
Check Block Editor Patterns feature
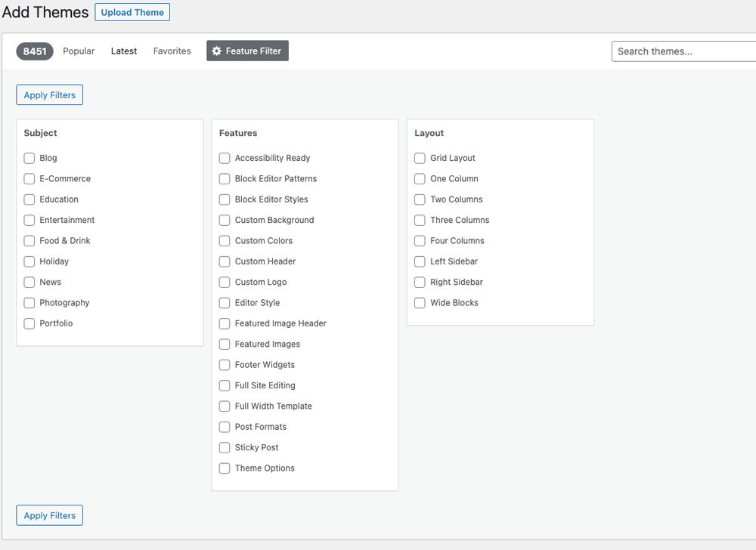225,178
